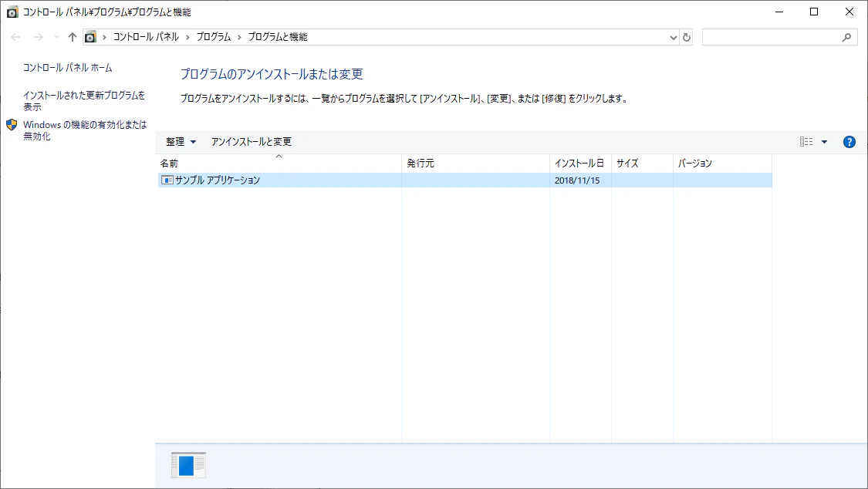The width and height of the screenshot is (868, 489).
Task: Navigate to コントロール パネル in breadcrumb
Action: click(x=146, y=37)
